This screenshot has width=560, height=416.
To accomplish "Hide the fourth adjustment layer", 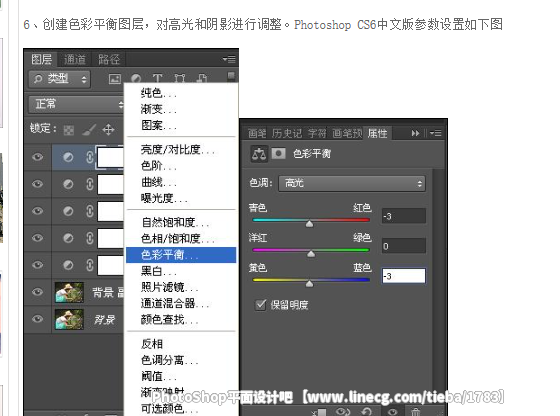I will pyautogui.click(x=37, y=238).
